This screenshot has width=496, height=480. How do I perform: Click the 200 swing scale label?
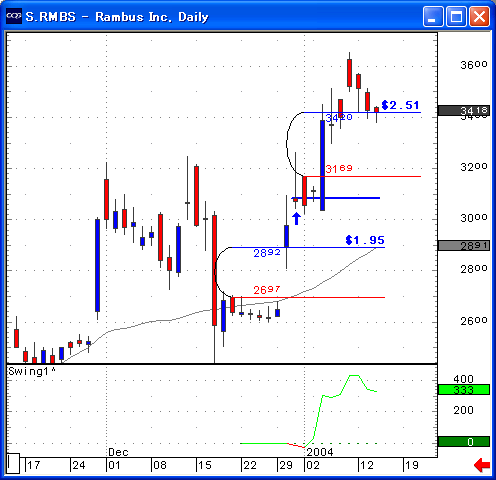point(463,410)
